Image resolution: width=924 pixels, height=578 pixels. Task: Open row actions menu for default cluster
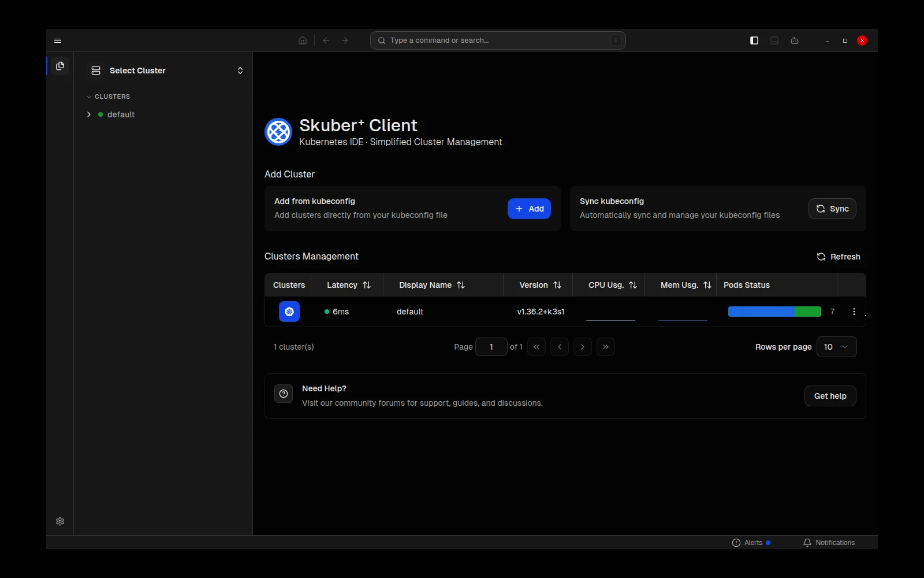click(854, 312)
